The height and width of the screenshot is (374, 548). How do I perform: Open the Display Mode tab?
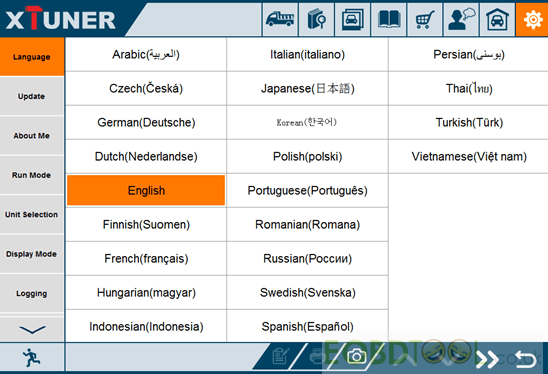click(x=32, y=254)
